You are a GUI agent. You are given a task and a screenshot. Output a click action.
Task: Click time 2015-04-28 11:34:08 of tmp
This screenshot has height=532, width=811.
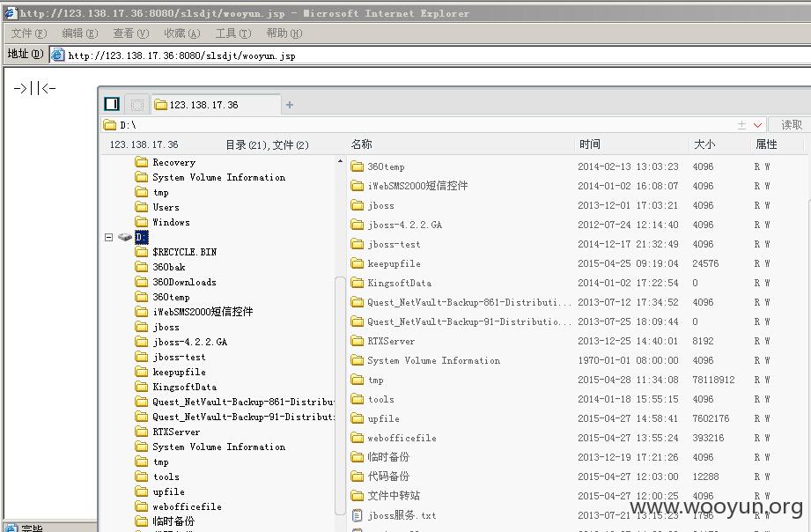(x=628, y=380)
